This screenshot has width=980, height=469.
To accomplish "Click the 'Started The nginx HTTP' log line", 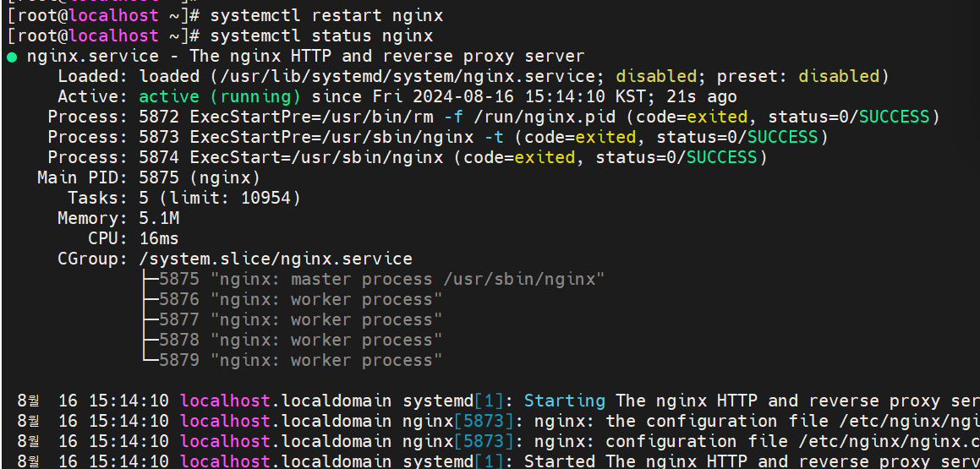I will tap(498, 461).
